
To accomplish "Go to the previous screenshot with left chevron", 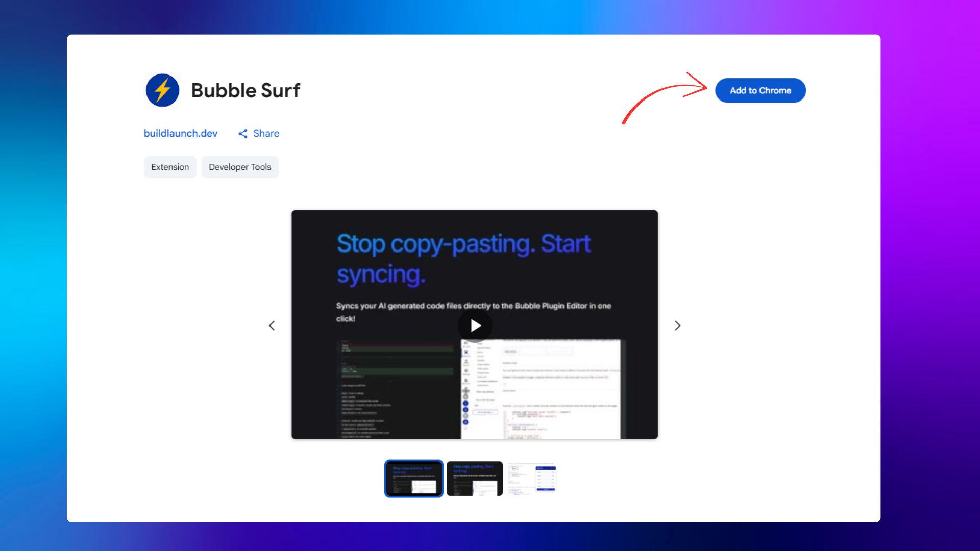I will click(x=272, y=325).
